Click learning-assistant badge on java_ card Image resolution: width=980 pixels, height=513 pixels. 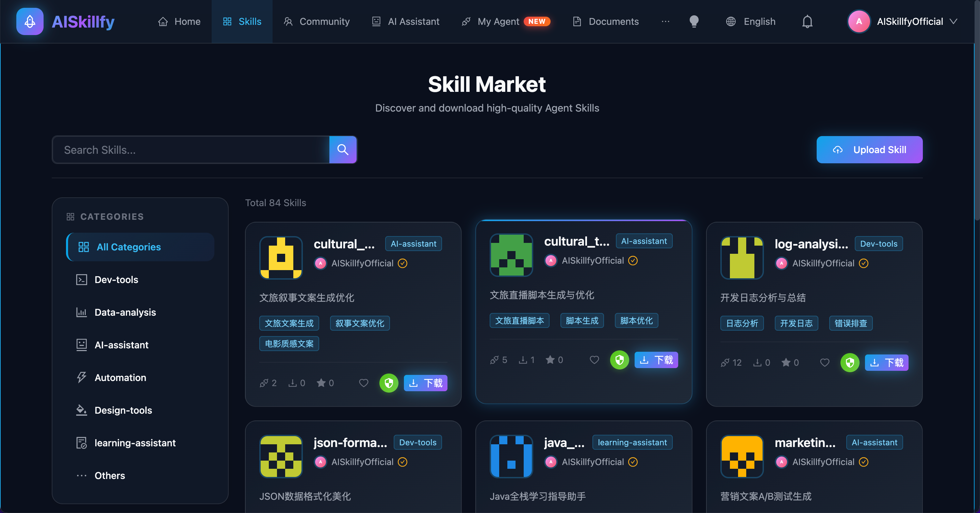(632, 442)
